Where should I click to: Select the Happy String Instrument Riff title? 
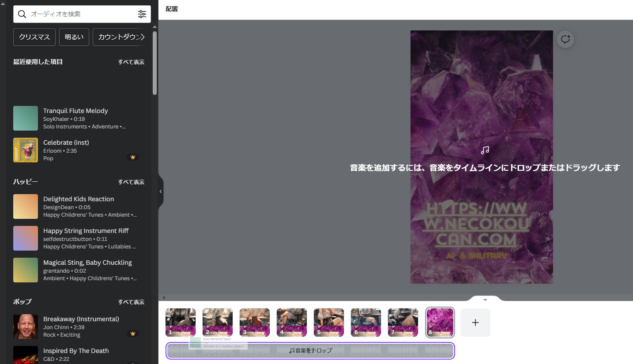86,231
